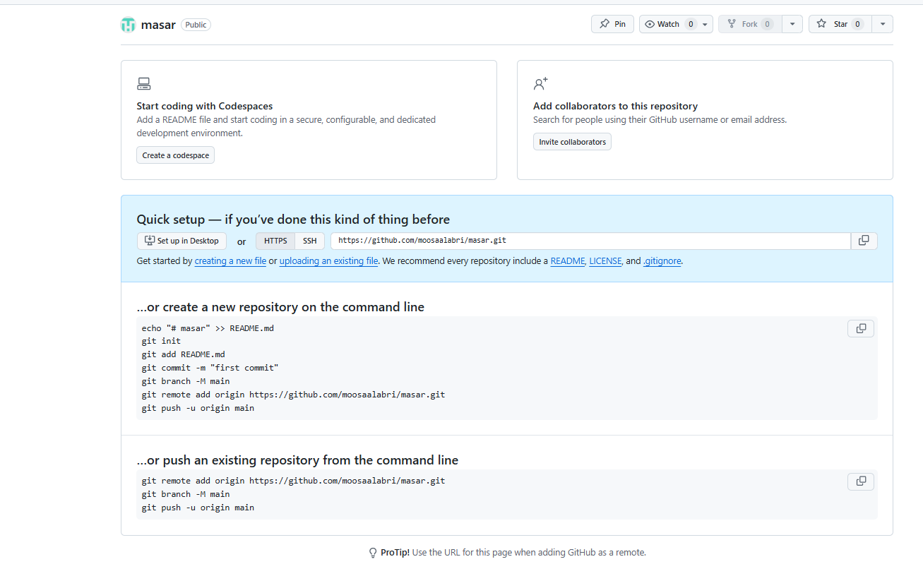
Task: Select the HTTPS protocol toggle
Action: point(275,241)
